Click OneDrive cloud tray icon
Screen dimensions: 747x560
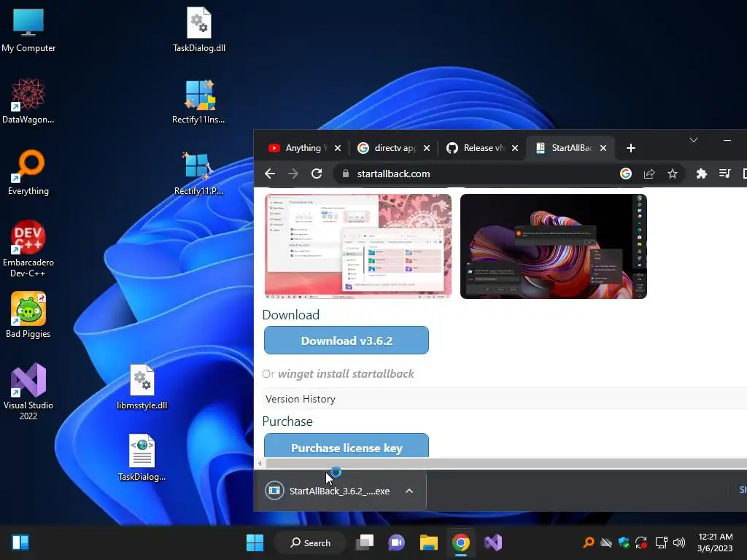(x=606, y=542)
